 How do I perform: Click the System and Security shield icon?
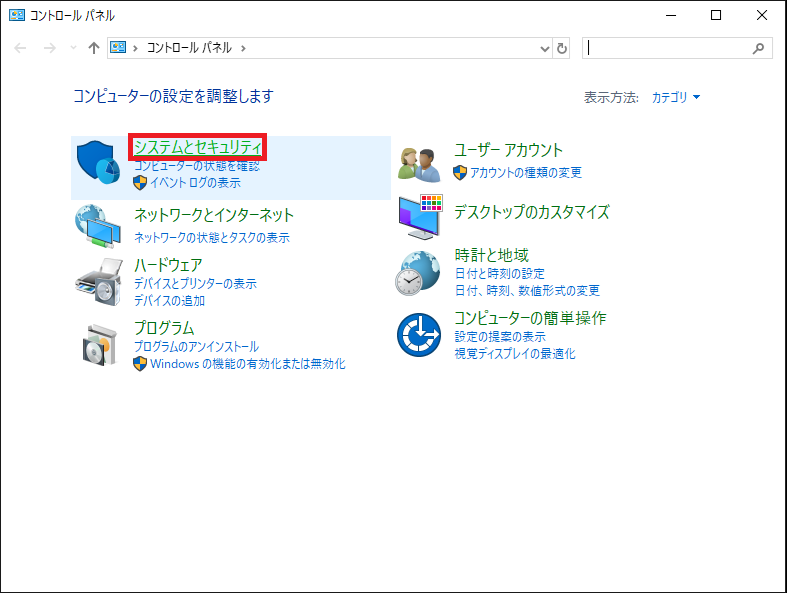coord(98,162)
